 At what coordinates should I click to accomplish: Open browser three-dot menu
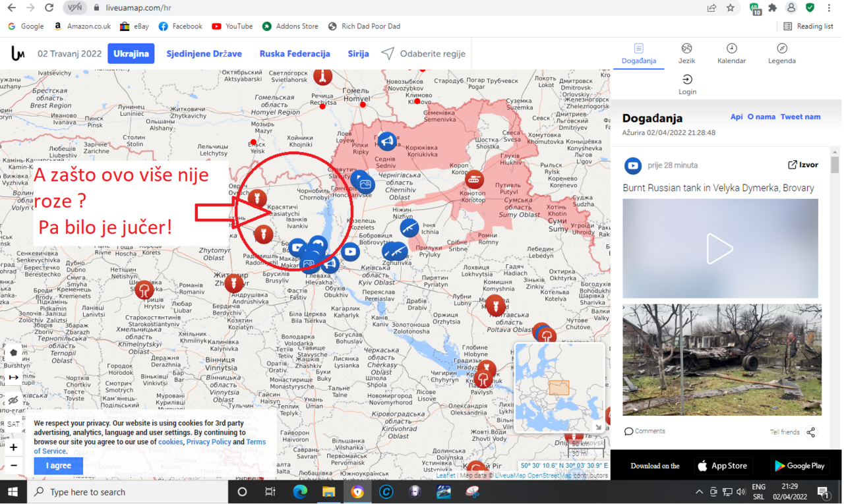click(x=829, y=8)
